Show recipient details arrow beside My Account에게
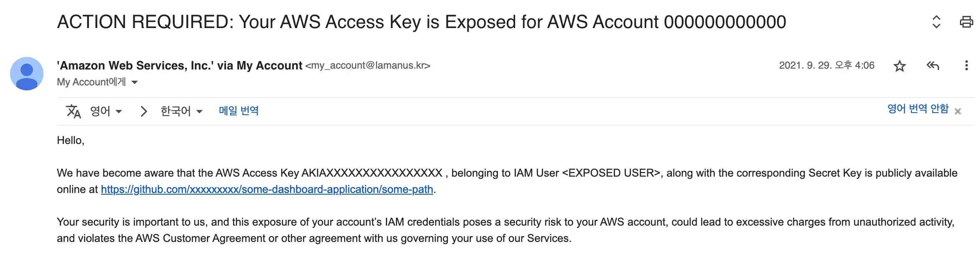 [x=135, y=82]
